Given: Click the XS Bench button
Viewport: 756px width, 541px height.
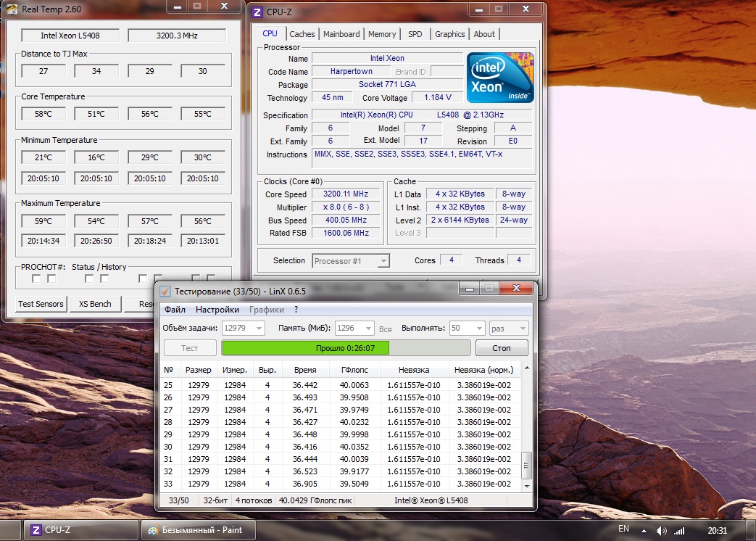Looking at the screenshot, I should (95, 304).
